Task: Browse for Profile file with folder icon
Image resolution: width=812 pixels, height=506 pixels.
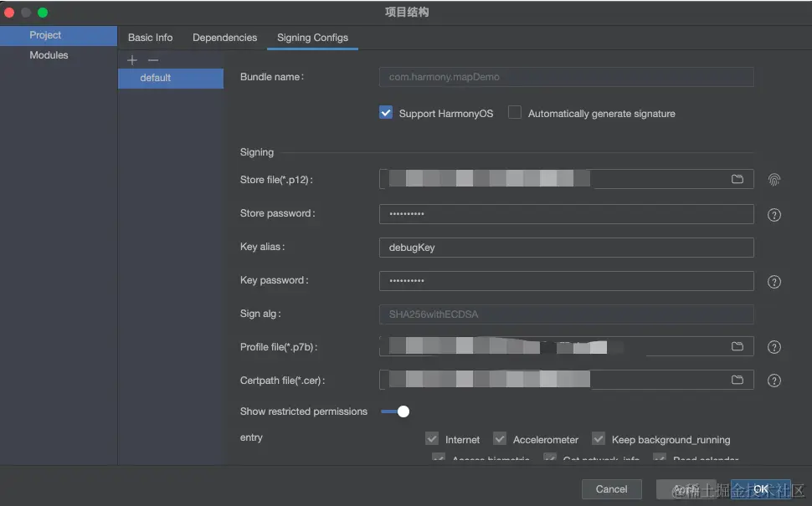Action: click(x=737, y=346)
